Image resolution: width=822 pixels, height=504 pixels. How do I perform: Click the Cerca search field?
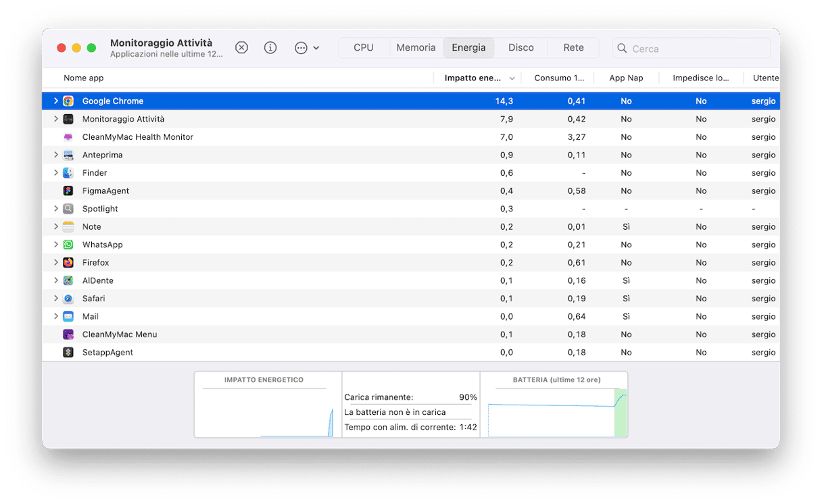tap(691, 49)
